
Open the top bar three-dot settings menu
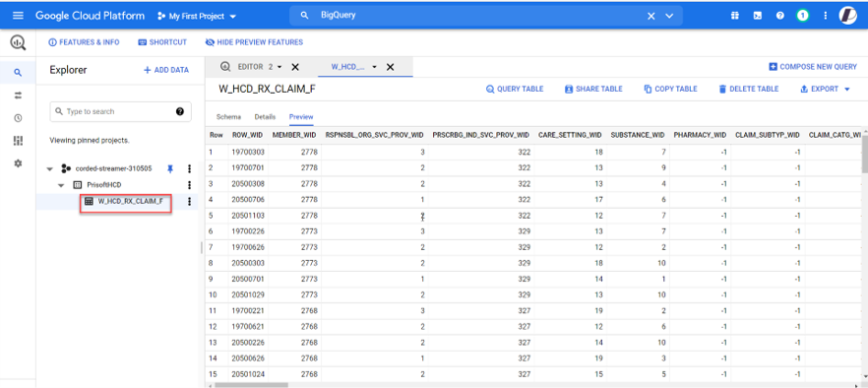pos(826,16)
